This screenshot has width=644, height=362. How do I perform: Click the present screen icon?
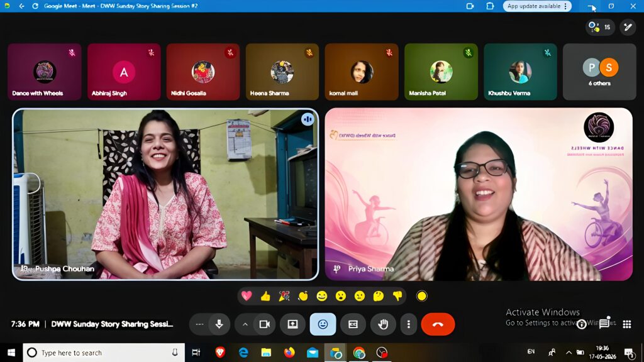(x=292, y=324)
